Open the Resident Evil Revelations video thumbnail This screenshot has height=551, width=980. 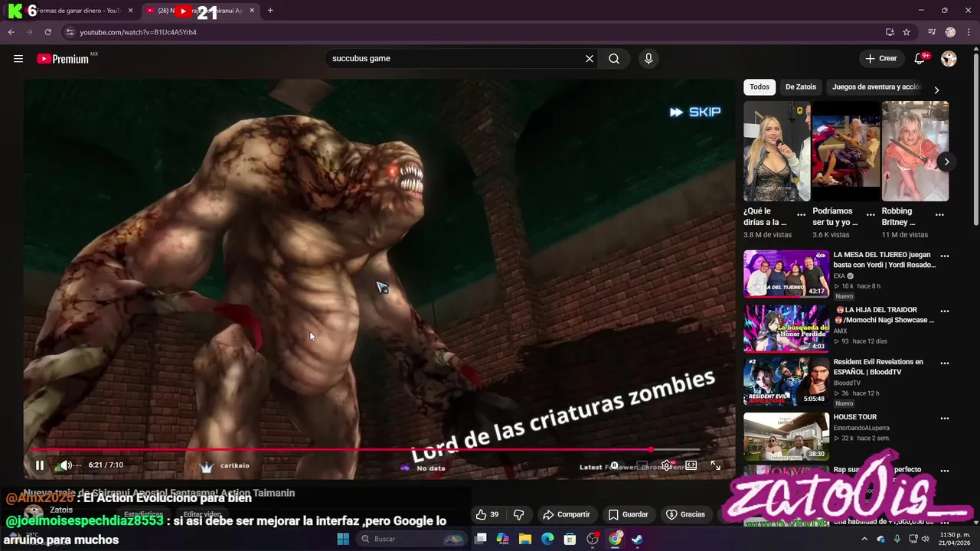pyautogui.click(x=786, y=381)
